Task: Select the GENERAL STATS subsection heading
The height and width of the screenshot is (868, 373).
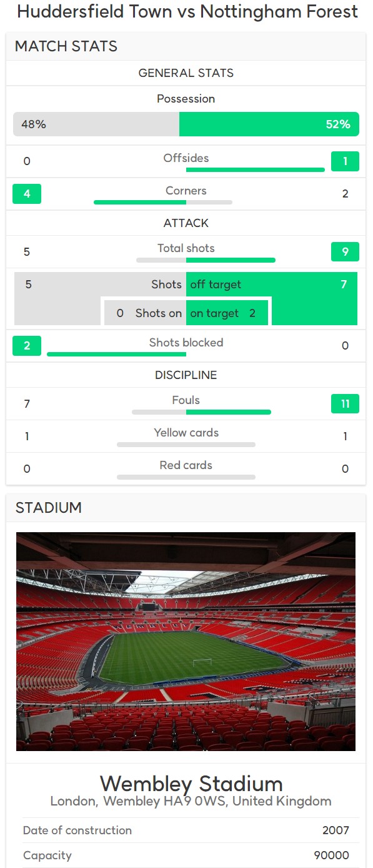Action: [186, 73]
